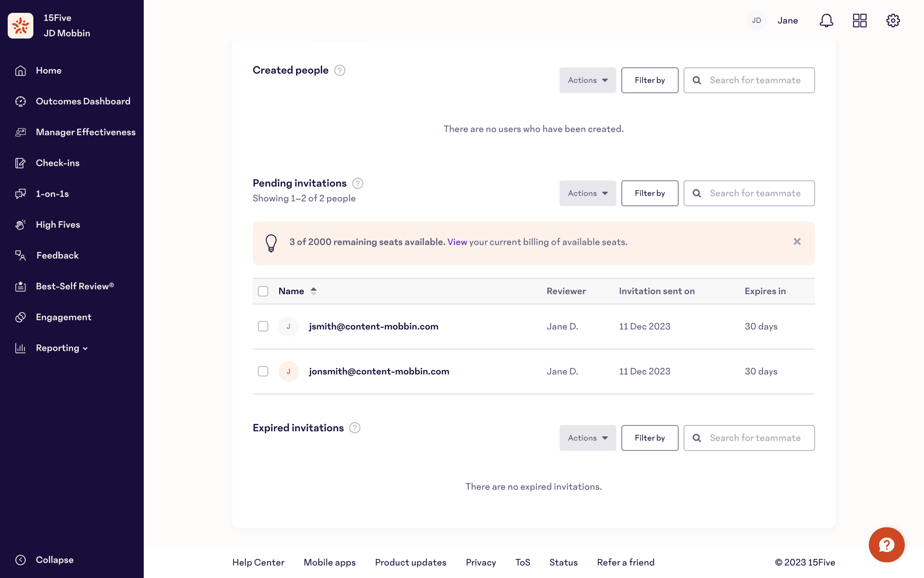Screen dimensions: 924x578
Task: Open the ToS footer link
Action: tap(523, 563)
